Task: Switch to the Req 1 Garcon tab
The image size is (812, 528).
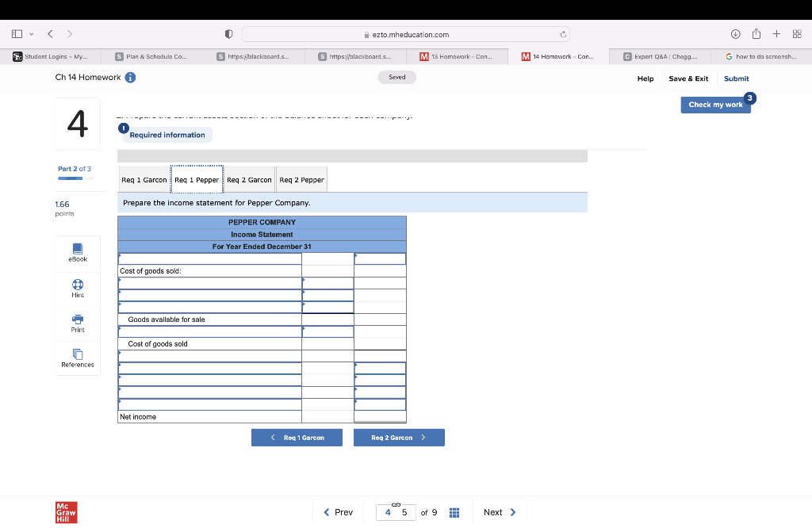Action: [x=144, y=180]
